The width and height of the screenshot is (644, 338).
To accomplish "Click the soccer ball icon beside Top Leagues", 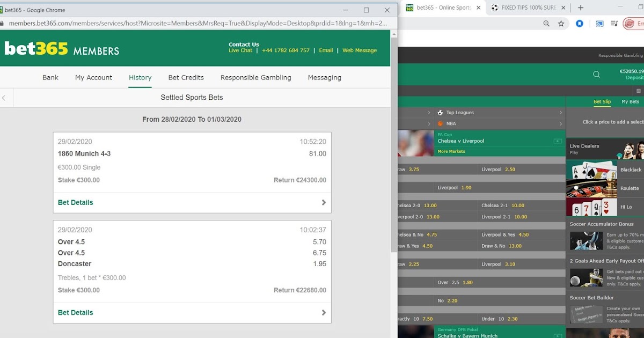I will tap(441, 113).
